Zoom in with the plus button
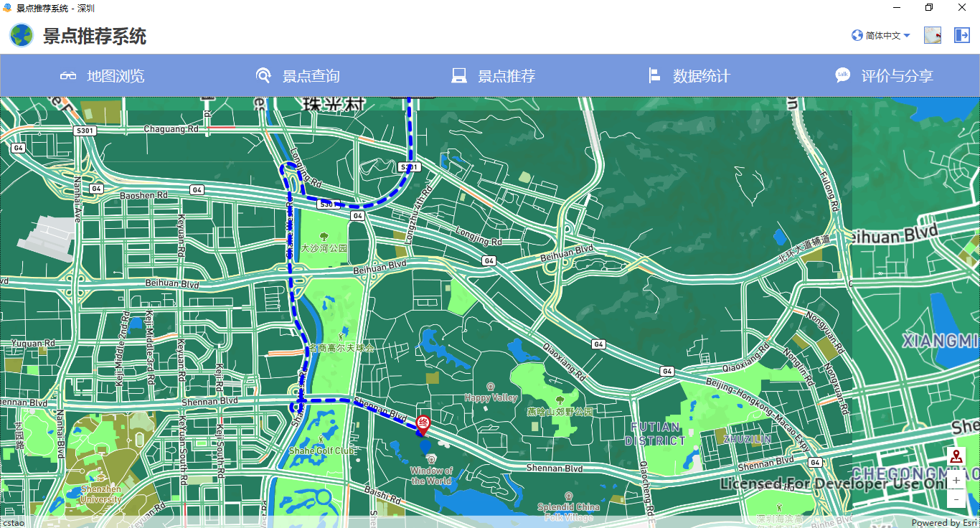The width and height of the screenshot is (980, 528). [x=956, y=480]
